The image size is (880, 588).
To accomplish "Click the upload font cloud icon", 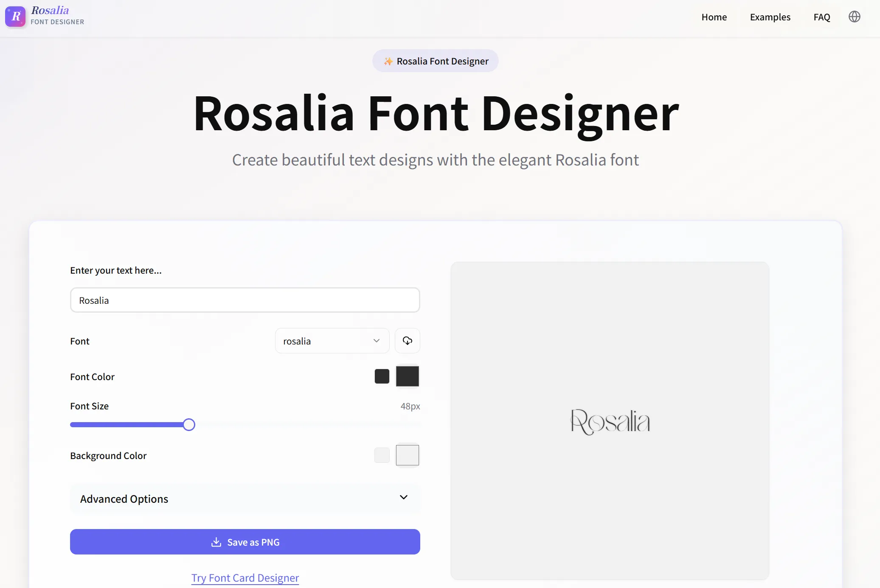I will click(407, 341).
